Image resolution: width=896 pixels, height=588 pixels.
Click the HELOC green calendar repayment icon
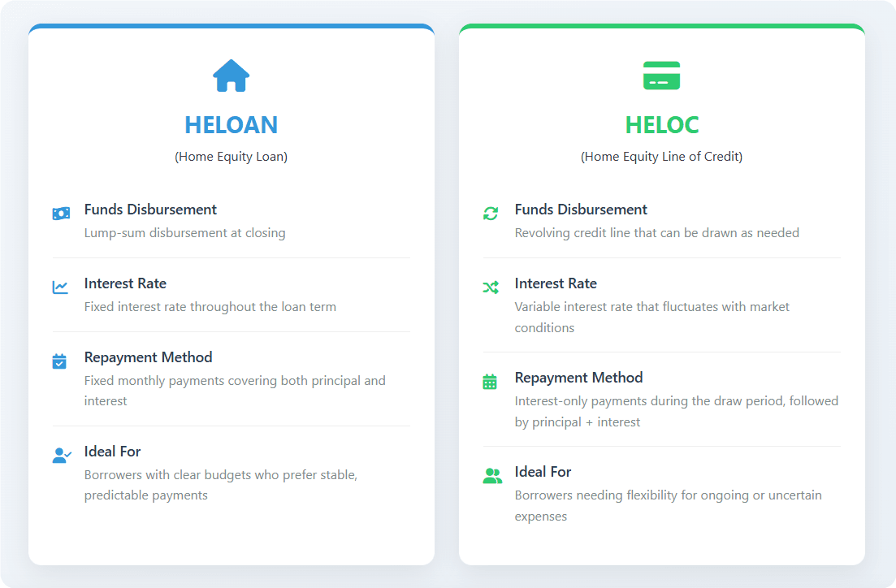click(490, 381)
